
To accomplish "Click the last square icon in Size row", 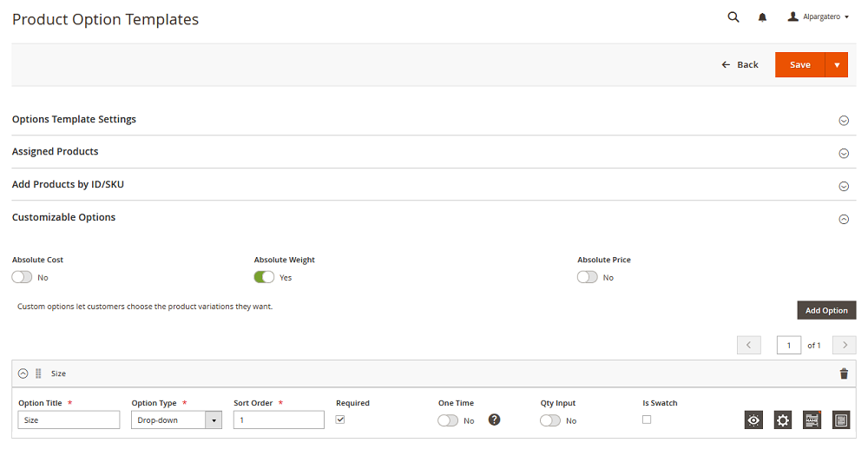I will [840, 420].
